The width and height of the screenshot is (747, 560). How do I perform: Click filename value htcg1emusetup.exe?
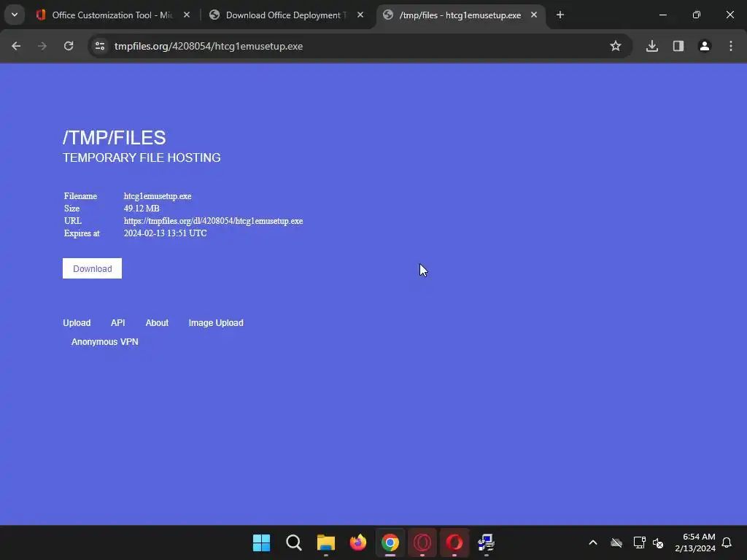click(158, 196)
